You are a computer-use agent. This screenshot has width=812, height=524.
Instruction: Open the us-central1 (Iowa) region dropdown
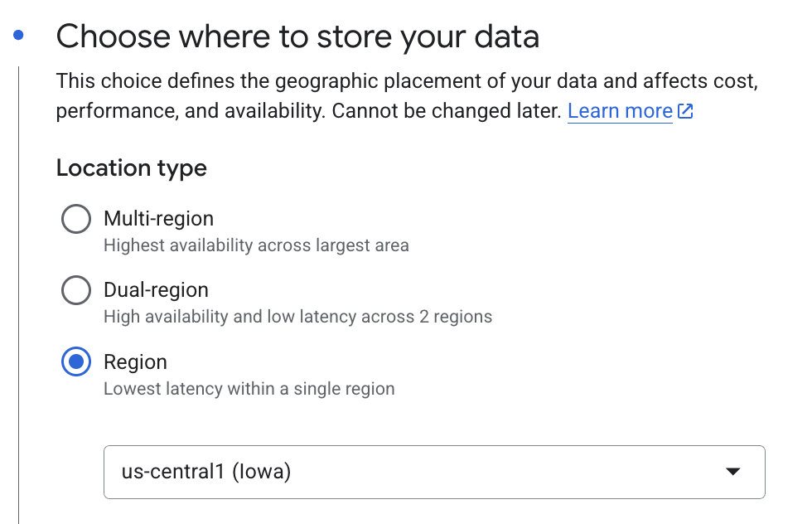pos(434,472)
